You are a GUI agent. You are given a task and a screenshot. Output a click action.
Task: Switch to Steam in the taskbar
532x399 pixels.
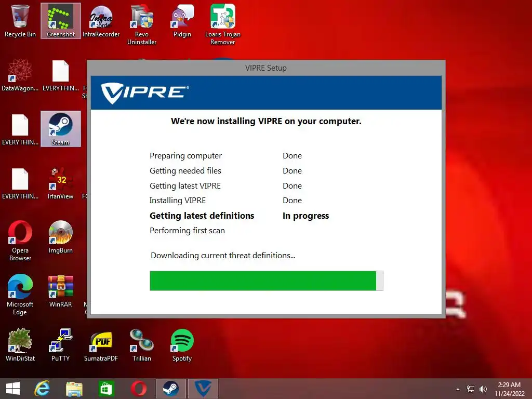(x=170, y=389)
